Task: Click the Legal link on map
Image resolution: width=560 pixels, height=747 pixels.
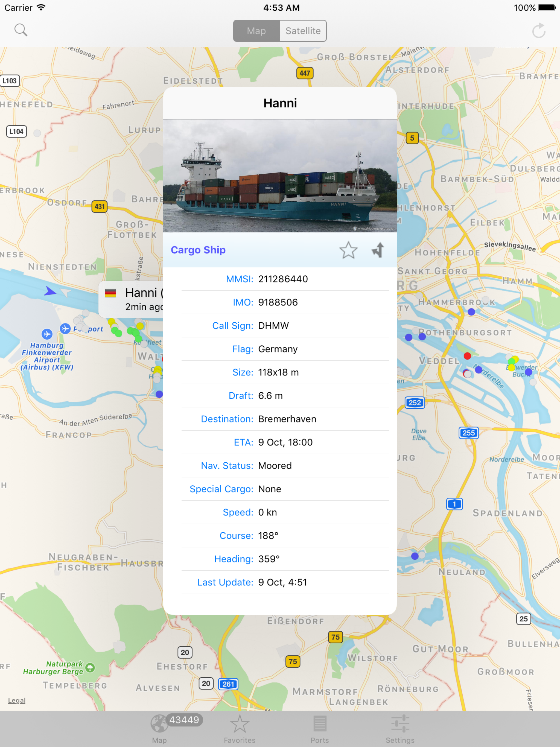Action: coord(17,701)
